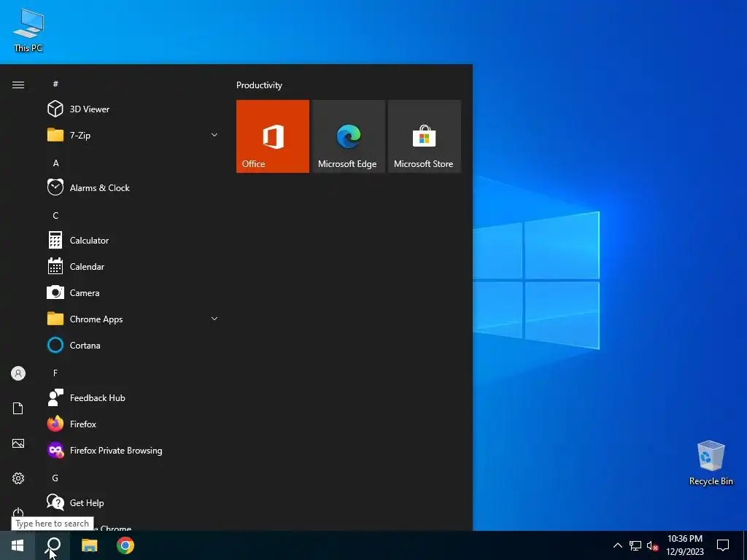Launch Alarms & Clock app

[x=133, y=187]
